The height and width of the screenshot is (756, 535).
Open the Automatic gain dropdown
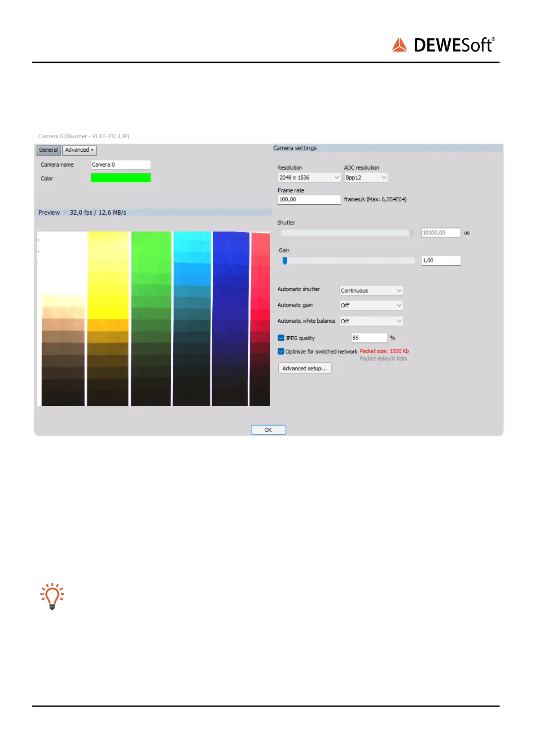(x=371, y=305)
